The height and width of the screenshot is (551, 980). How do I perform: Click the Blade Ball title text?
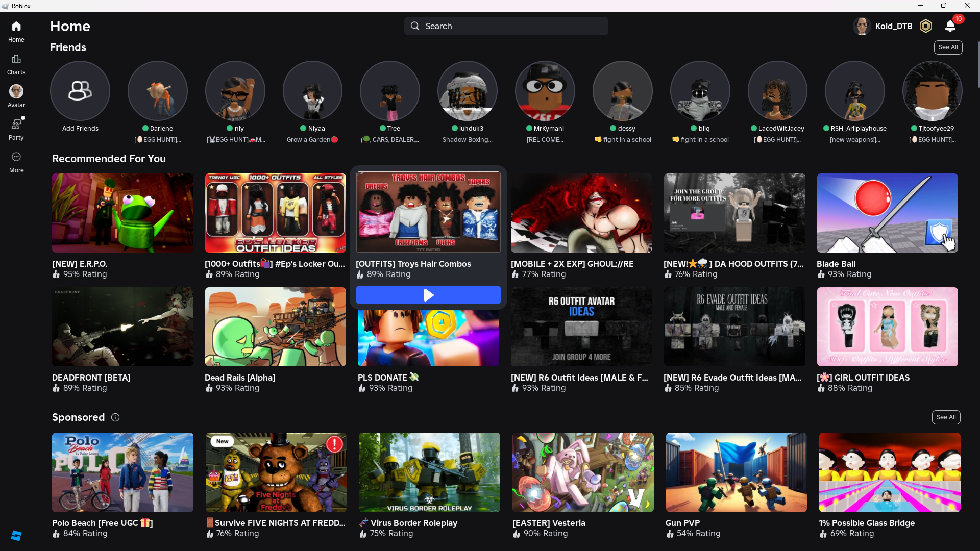[836, 264]
